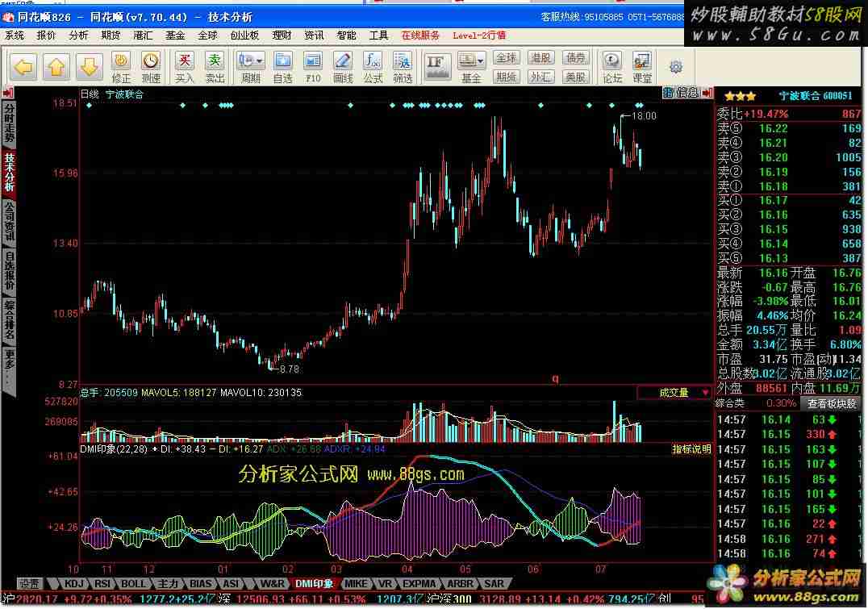The width and height of the screenshot is (868, 609).
Task: Open the settings gear in the toolbar
Action: tap(676, 67)
